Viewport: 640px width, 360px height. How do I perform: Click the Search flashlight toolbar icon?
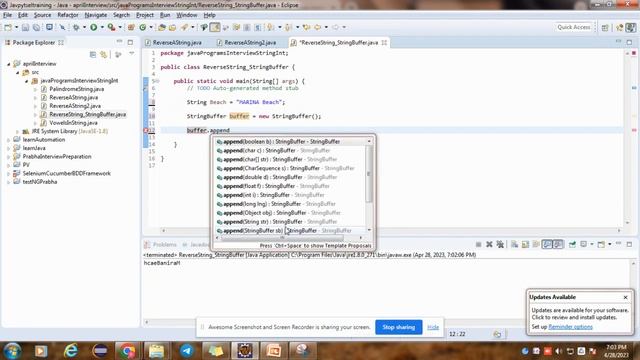(184, 27)
